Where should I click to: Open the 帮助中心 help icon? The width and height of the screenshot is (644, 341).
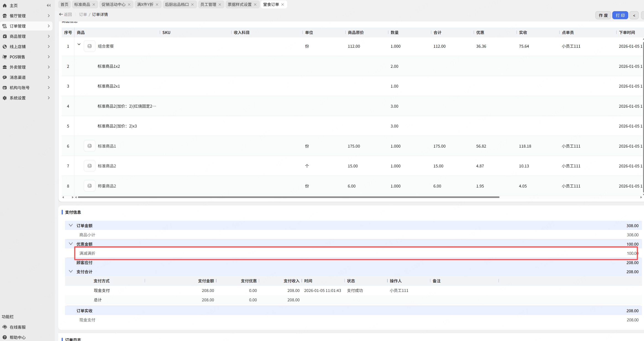[x=5, y=337]
